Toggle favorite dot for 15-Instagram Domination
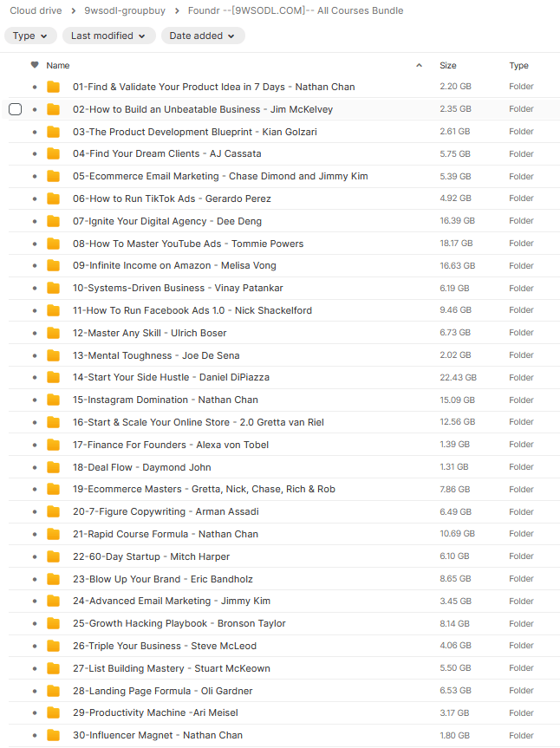The width and height of the screenshot is (560, 748). (35, 400)
